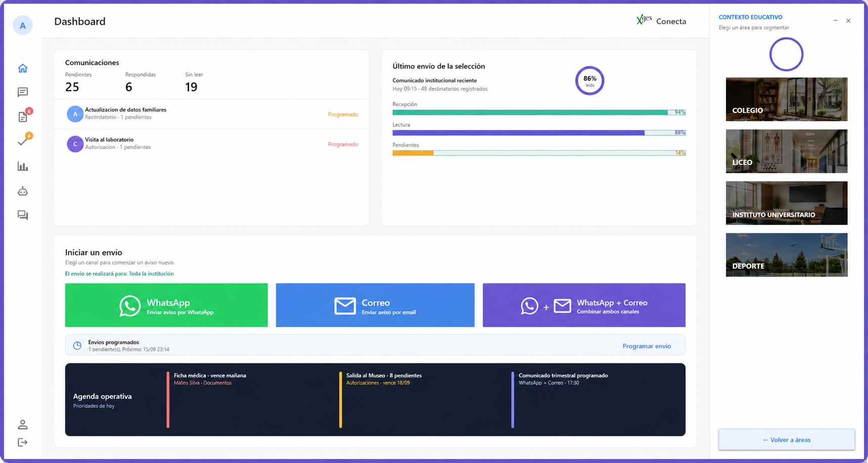Click avatar C of Visita al laboratorio
868x463 pixels.
[75, 144]
